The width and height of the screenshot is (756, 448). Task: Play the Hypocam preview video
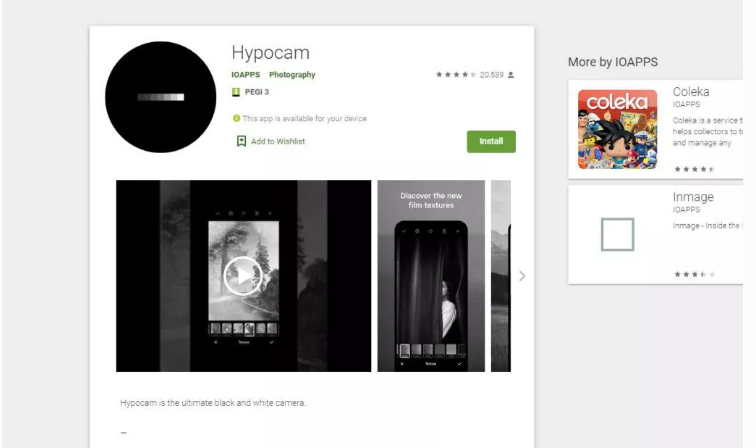(x=243, y=276)
